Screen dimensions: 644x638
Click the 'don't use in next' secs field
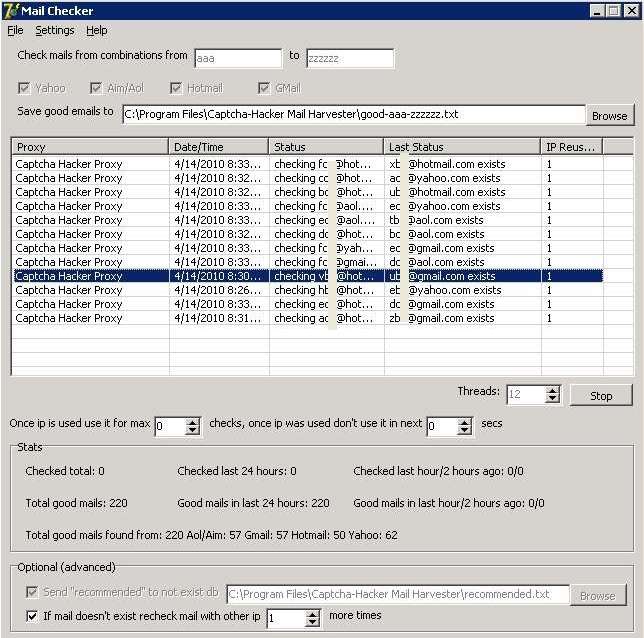click(442, 426)
